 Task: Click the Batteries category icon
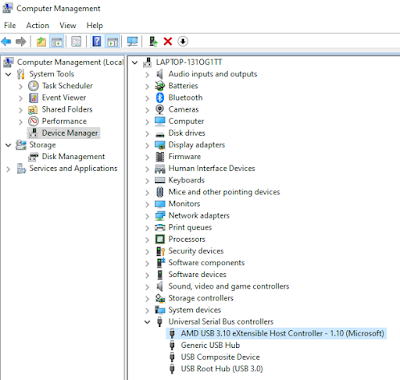point(160,86)
